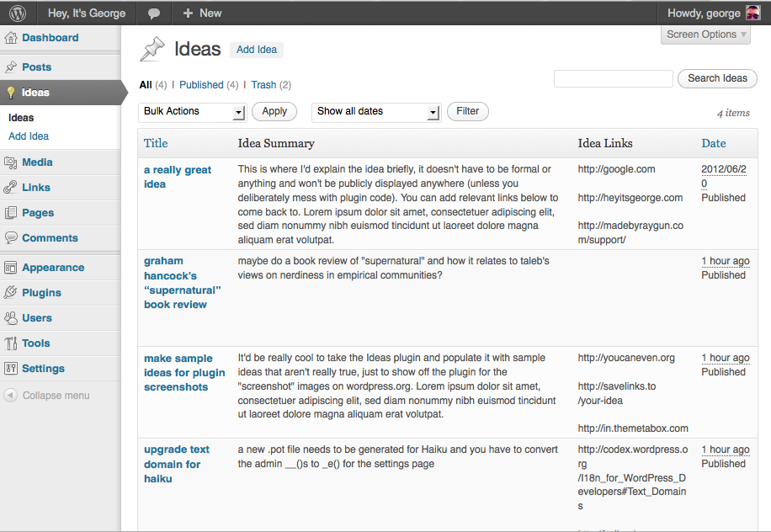Click the Collapse menu arrow icon
This screenshot has height=532, width=771.
click(x=10, y=396)
